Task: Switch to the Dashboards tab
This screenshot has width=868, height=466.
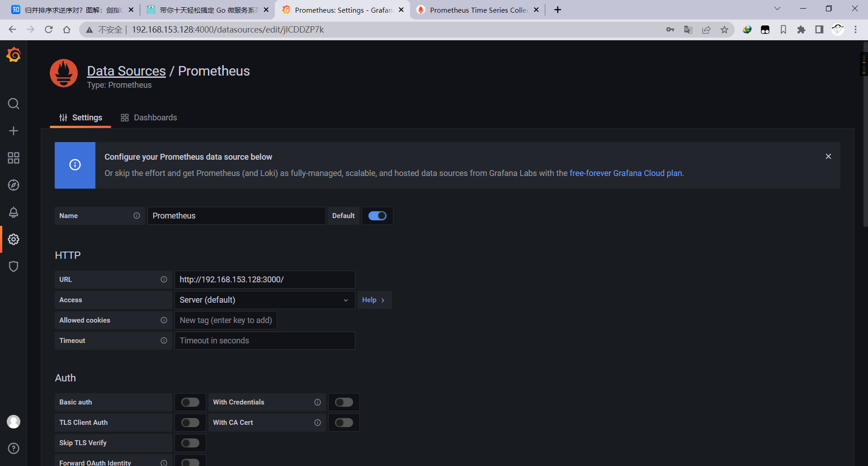Action: coord(149,118)
